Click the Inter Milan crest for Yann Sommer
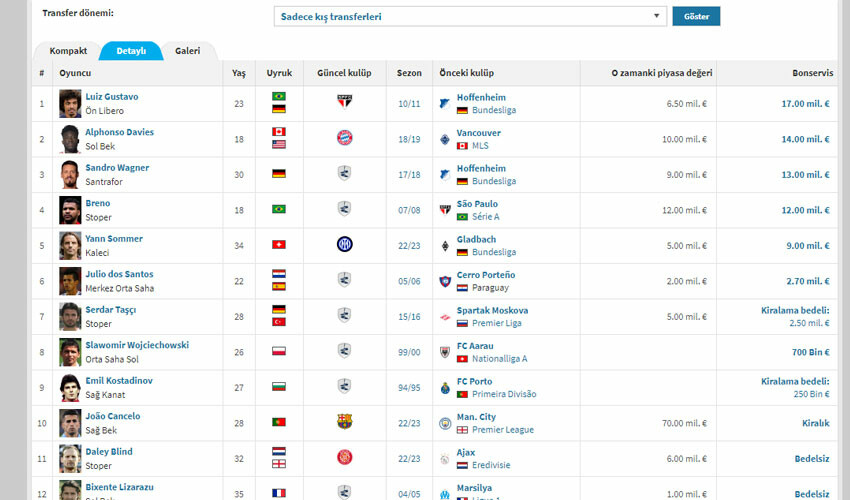 [x=344, y=244]
